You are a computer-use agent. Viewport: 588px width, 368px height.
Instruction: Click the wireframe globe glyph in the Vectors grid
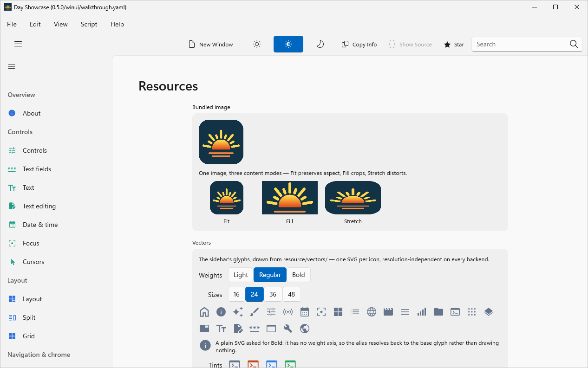[x=372, y=312]
